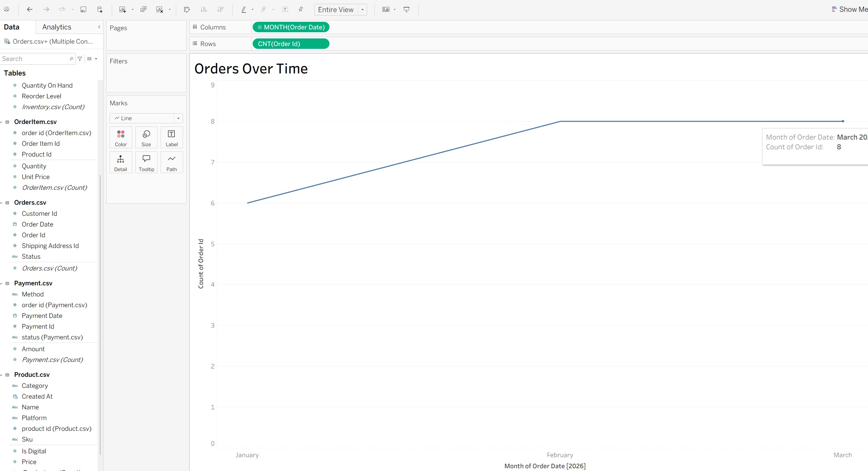Toggle presentation mode

click(406, 9)
